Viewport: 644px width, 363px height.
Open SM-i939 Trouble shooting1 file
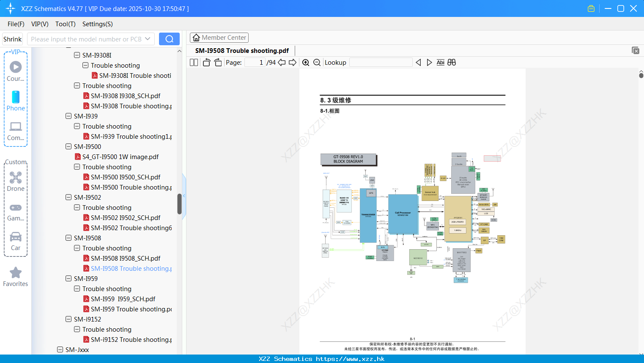pos(127,136)
